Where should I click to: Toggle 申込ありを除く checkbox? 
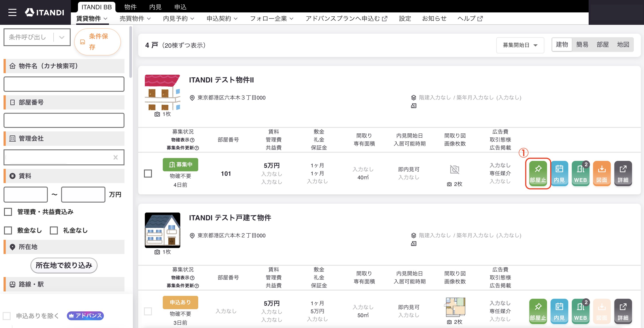pyautogui.click(x=7, y=316)
